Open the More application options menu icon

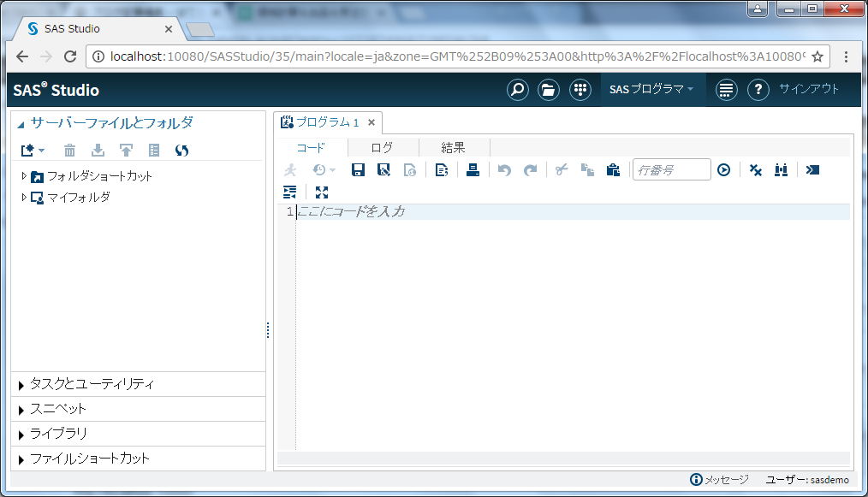coord(726,90)
